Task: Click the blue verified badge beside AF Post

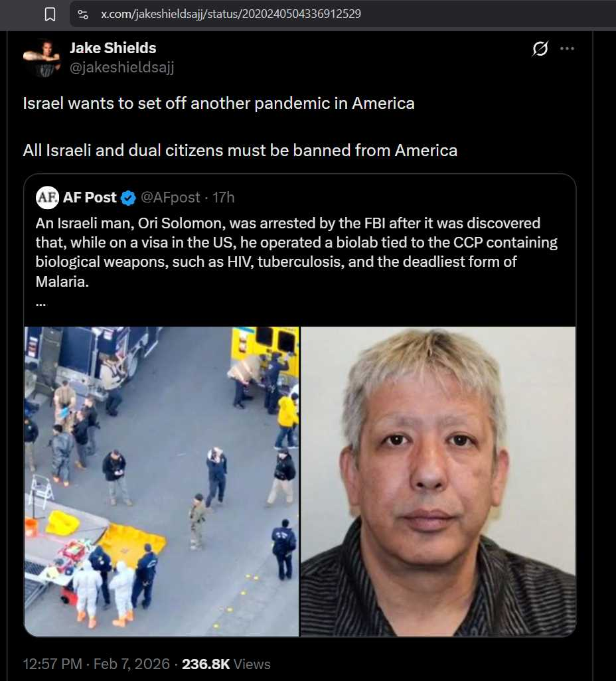Action: point(128,198)
